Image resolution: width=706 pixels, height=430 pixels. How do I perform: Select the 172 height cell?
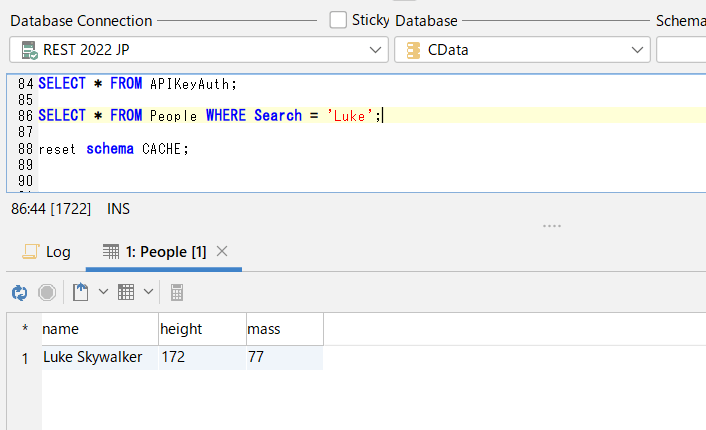pyautogui.click(x=203, y=358)
